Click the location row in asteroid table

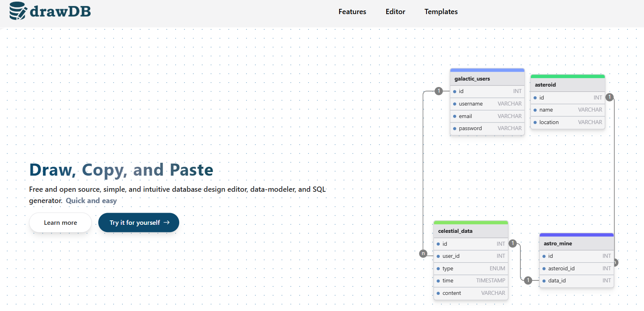click(x=567, y=122)
